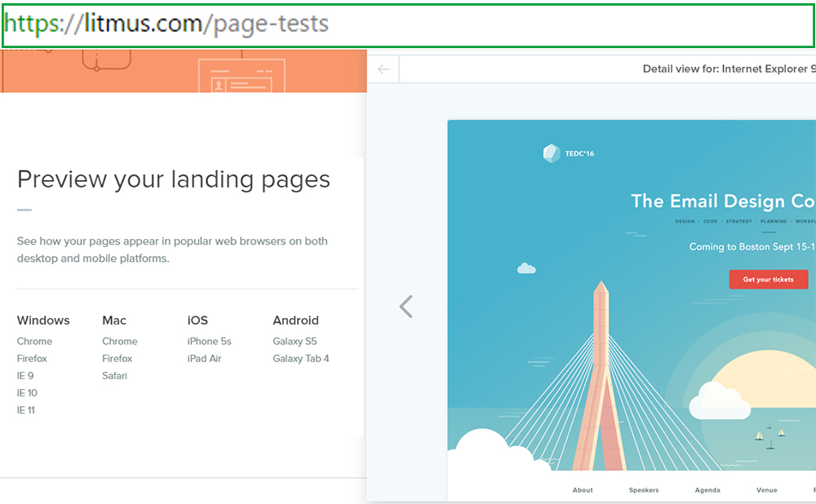The image size is (816, 504).
Task: Pick iPad Air under iOS
Action: [205, 359]
